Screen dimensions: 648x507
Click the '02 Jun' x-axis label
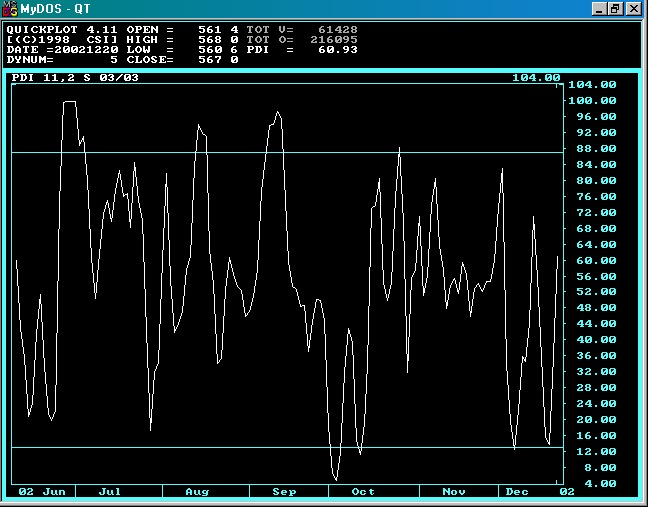click(42, 492)
